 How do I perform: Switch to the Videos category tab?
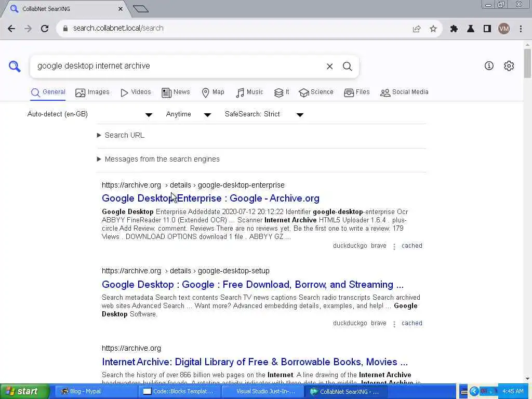tap(136, 92)
